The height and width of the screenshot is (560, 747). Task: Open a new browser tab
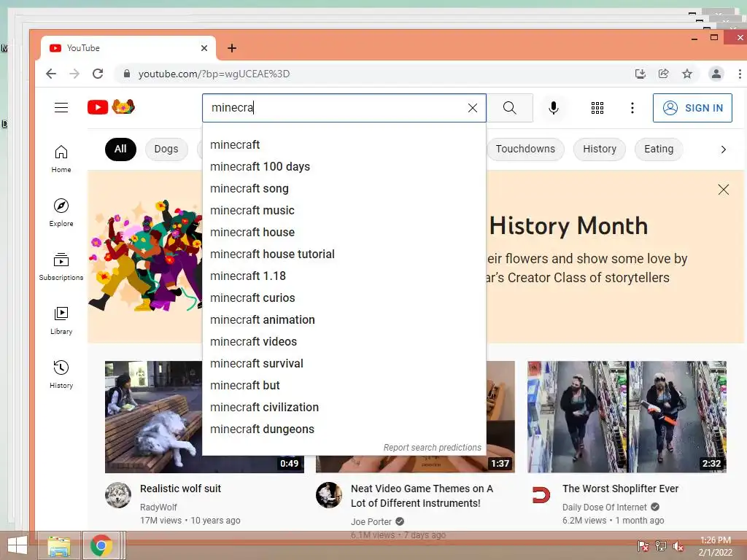pyautogui.click(x=232, y=48)
